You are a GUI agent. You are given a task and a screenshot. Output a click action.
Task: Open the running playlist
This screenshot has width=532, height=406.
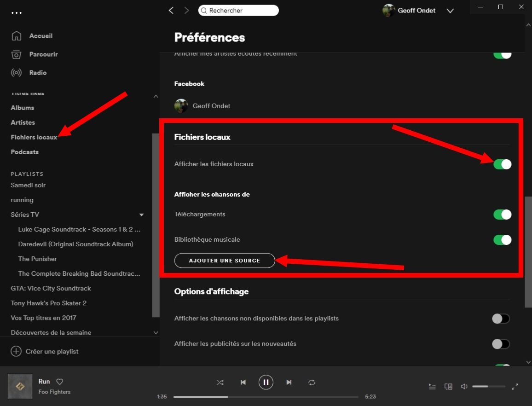(22, 200)
